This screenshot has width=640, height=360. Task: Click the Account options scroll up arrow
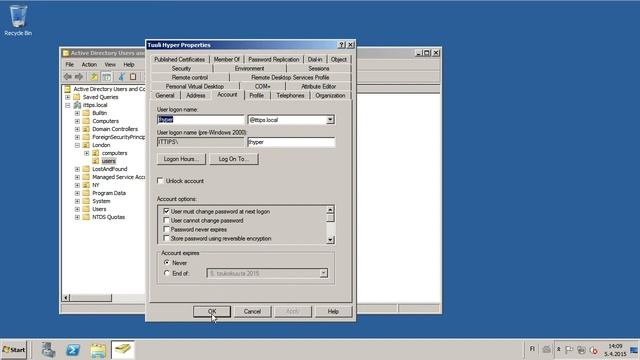[330, 210]
